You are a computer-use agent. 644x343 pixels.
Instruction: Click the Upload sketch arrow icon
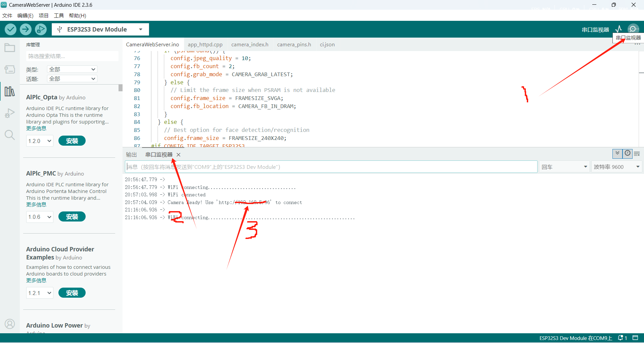click(26, 30)
